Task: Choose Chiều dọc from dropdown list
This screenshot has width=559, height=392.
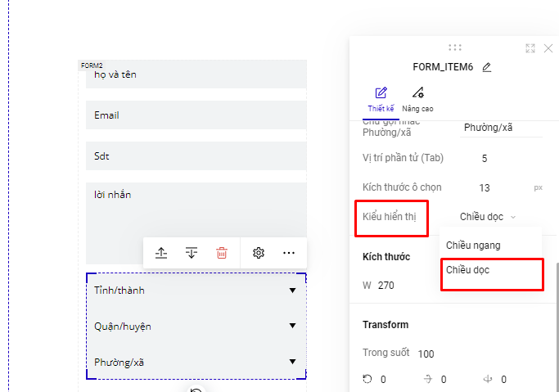Action: tap(468, 269)
